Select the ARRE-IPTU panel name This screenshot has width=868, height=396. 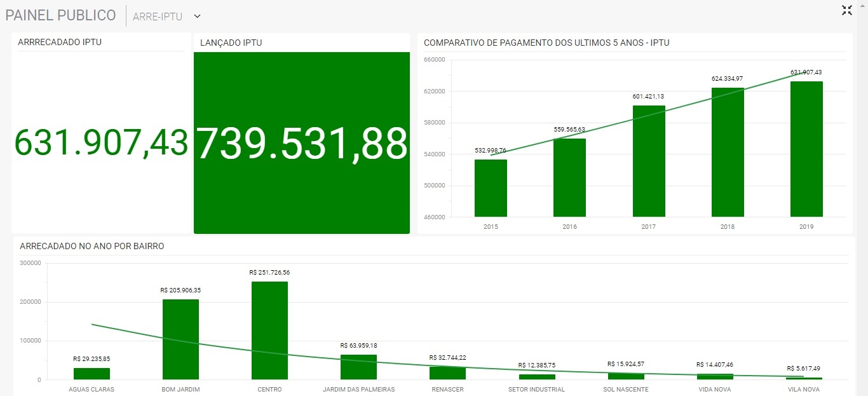click(x=158, y=17)
